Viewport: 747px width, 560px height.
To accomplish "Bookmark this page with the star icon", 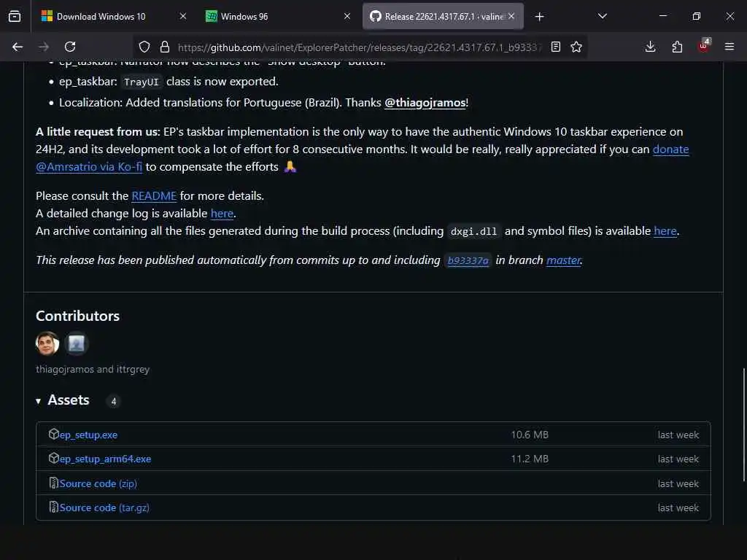I will tap(576, 47).
